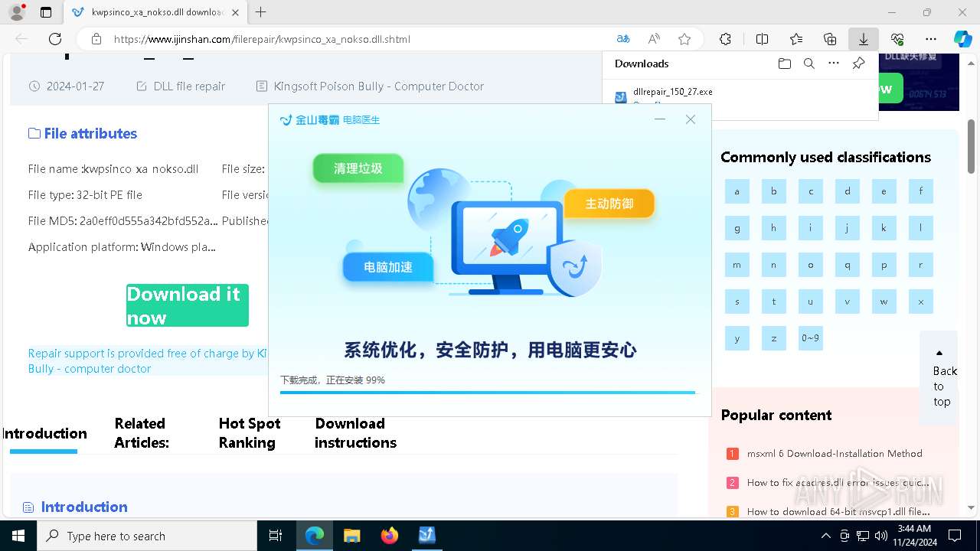Viewport: 980px width, 551px height.
Task: Open Kingsoft installer taskbar icon
Action: 427,536
